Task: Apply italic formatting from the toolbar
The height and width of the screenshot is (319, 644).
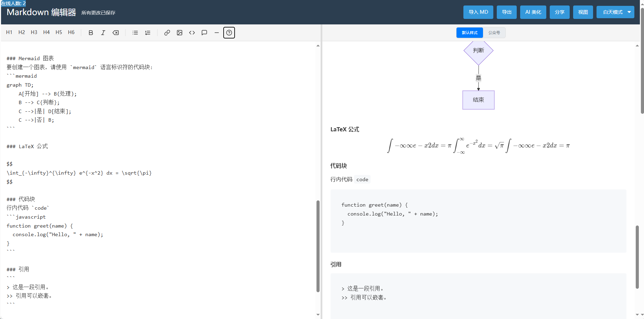Action: 103,33
